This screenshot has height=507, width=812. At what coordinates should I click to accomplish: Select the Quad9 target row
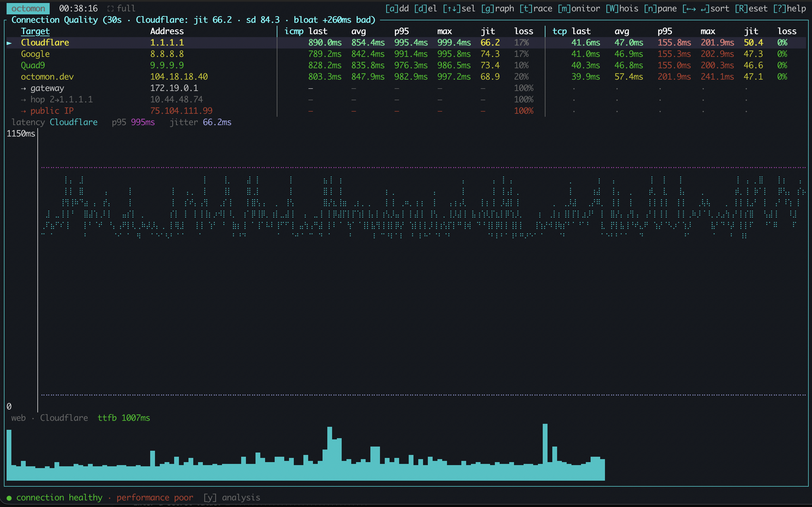[406, 65]
